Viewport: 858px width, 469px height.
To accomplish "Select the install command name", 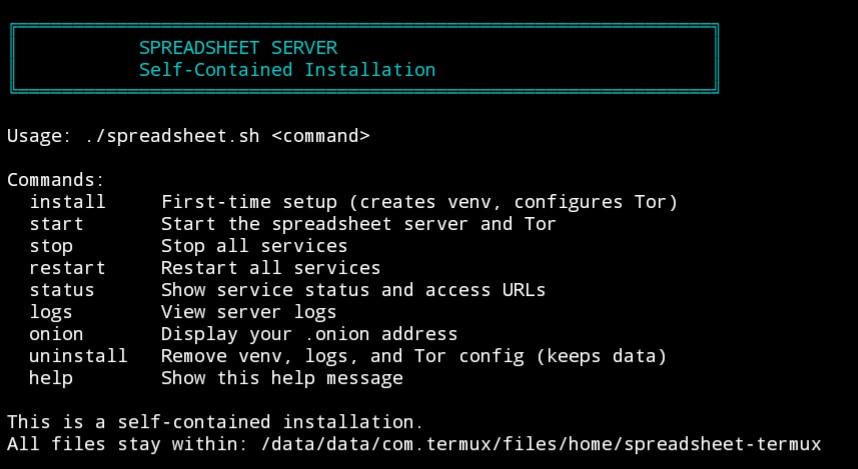I will coord(67,202).
